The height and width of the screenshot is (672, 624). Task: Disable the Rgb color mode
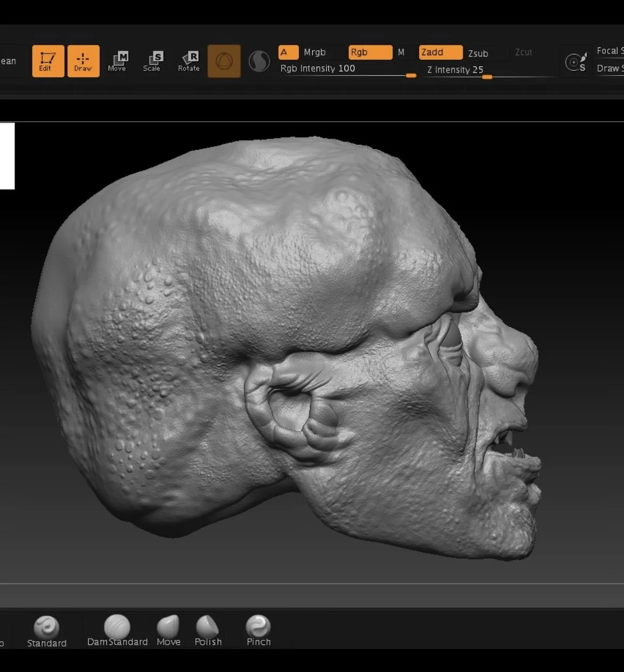tap(370, 52)
